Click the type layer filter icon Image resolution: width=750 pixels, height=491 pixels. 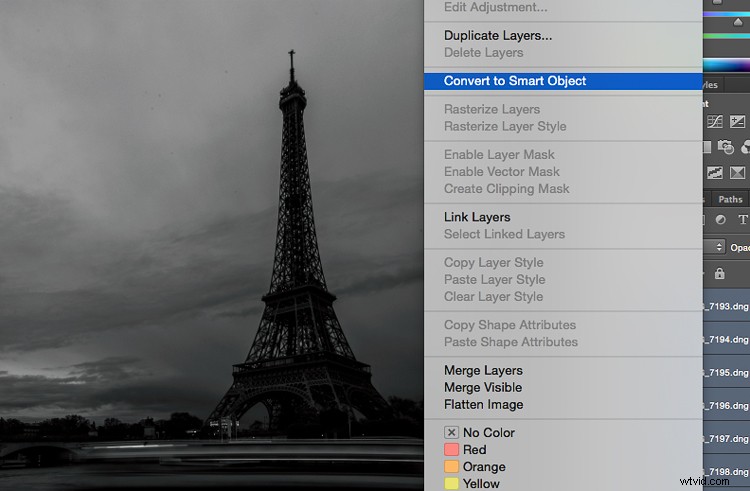pyautogui.click(x=742, y=220)
